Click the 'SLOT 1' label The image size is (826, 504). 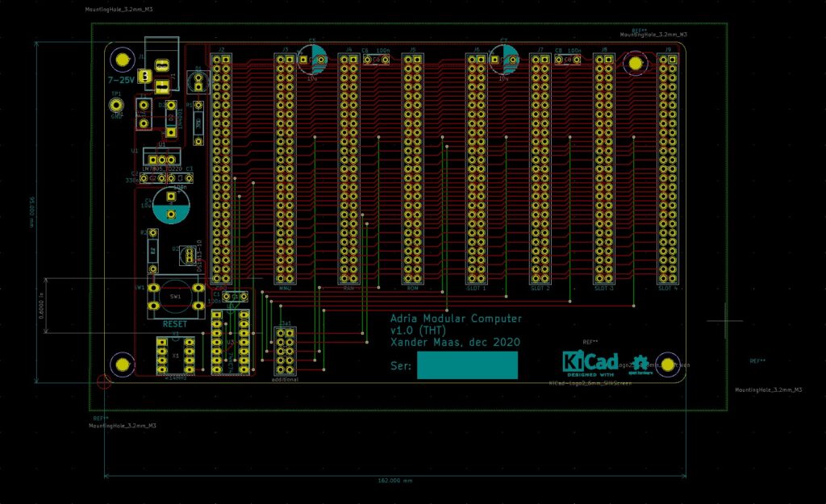pyautogui.click(x=476, y=289)
